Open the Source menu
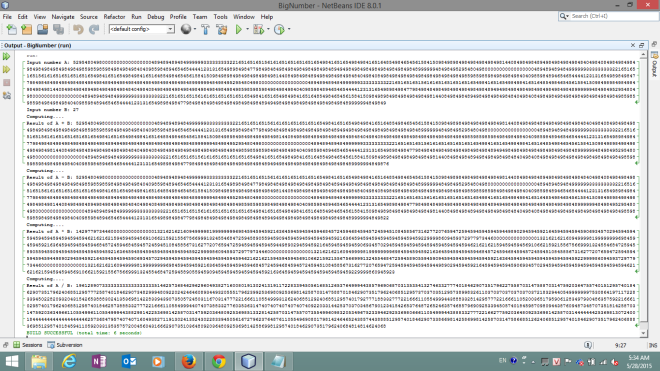This screenshot has height=371, width=660. click(89, 17)
